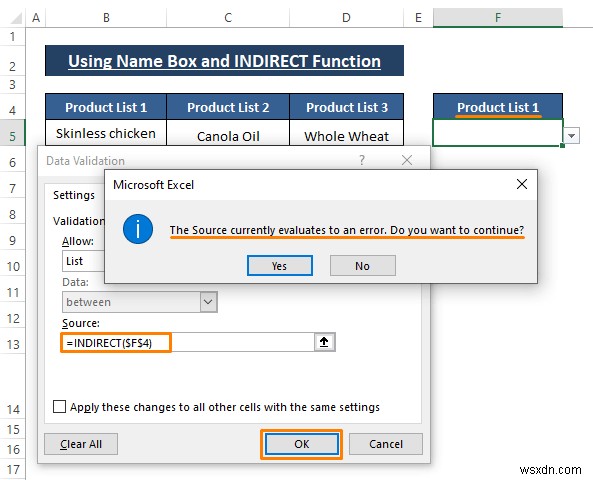Screen dimensions: 593x480
Task: Select the Settings tab
Action: (74, 195)
